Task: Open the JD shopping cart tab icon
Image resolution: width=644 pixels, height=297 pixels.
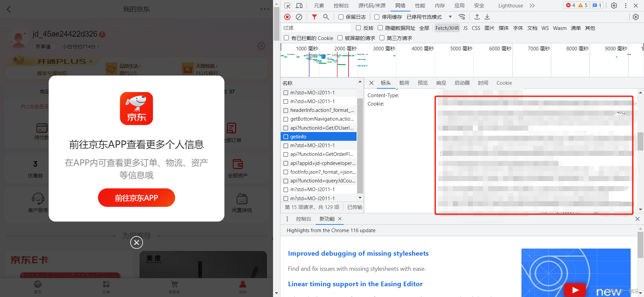Action: (x=174, y=284)
